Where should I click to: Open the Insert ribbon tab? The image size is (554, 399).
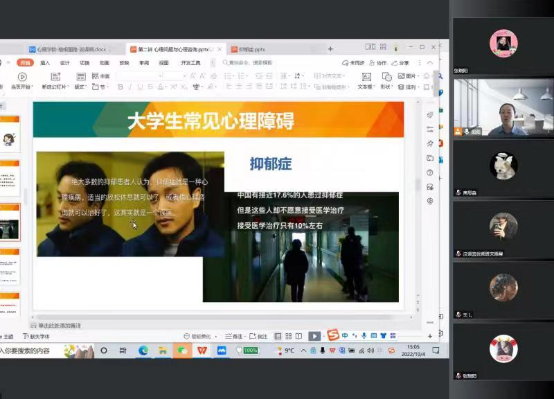pyautogui.click(x=45, y=63)
